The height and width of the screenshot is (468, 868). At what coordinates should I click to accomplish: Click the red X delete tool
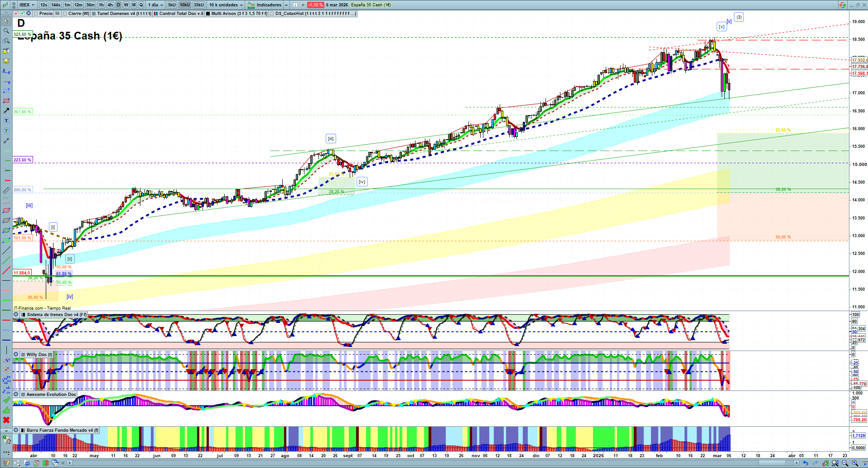pyautogui.click(x=6, y=420)
